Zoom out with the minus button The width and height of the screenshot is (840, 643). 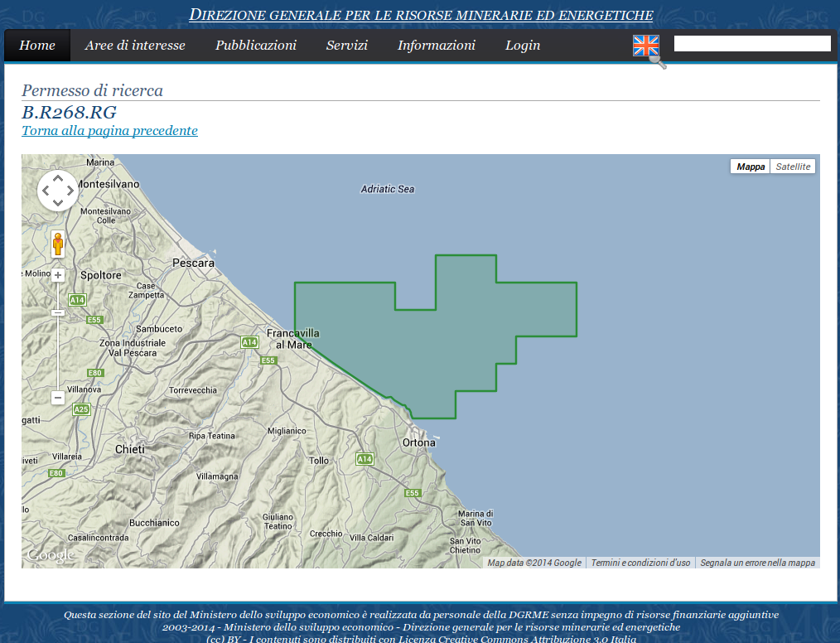tap(58, 398)
